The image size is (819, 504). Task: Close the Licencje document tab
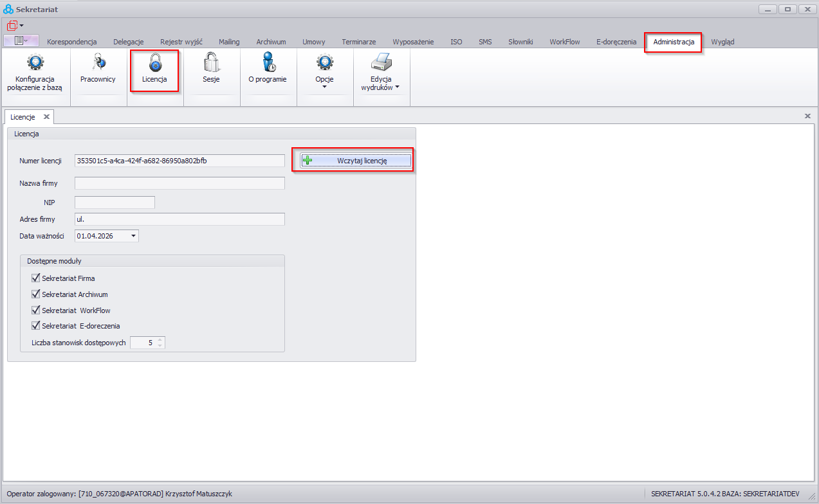pyautogui.click(x=46, y=117)
